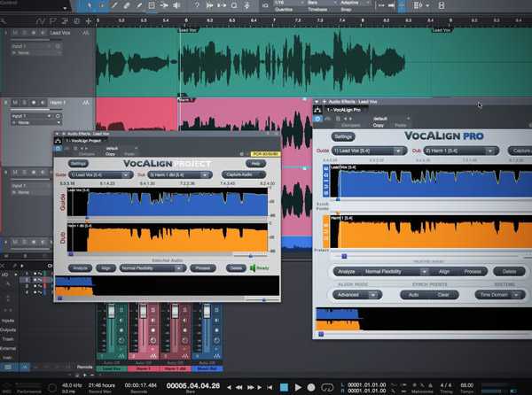The height and width of the screenshot is (395, 532).
Task: Open Outputs in the mixer side panel
Action: (x=8, y=329)
